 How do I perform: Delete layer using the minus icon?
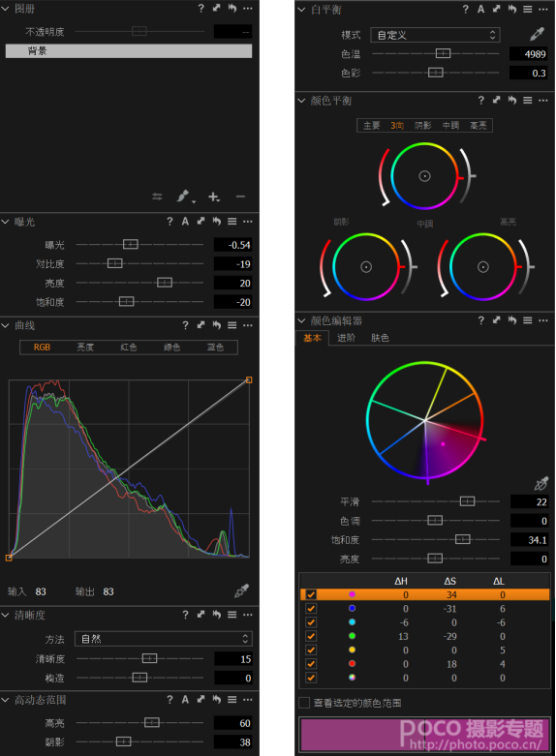(x=240, y=197)
